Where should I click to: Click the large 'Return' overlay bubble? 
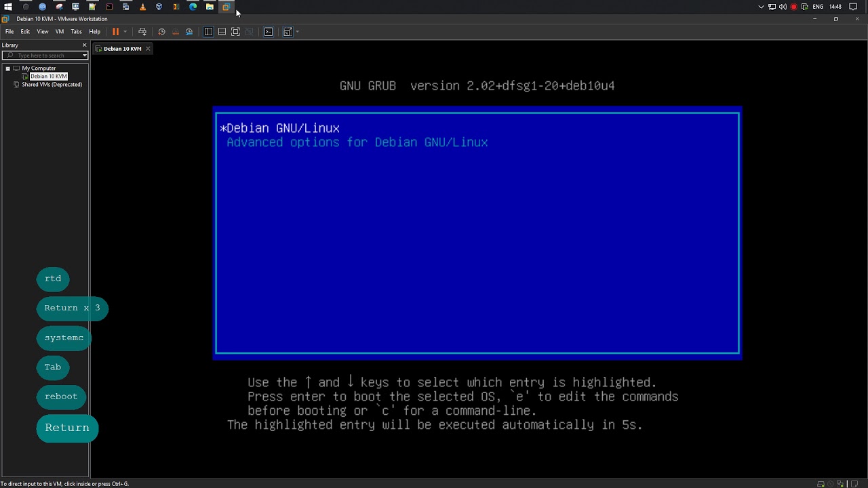point(67,428)
